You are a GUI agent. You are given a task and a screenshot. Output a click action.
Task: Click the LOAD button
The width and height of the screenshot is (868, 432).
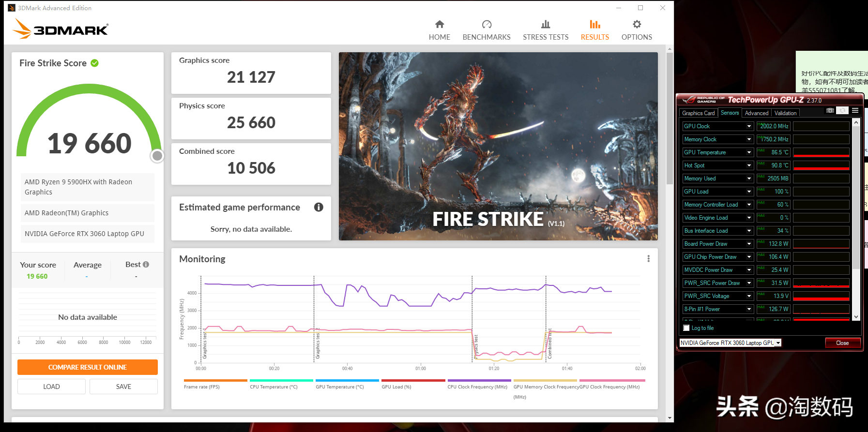[51, 387]
